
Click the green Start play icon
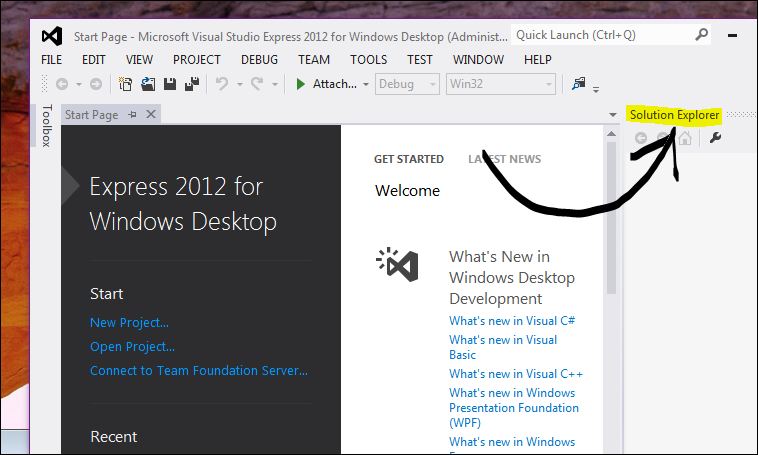pos(300,84)
